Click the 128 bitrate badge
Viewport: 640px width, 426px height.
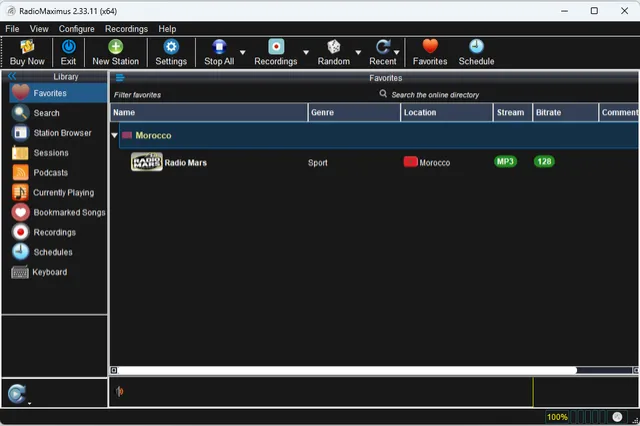(544, 162)
